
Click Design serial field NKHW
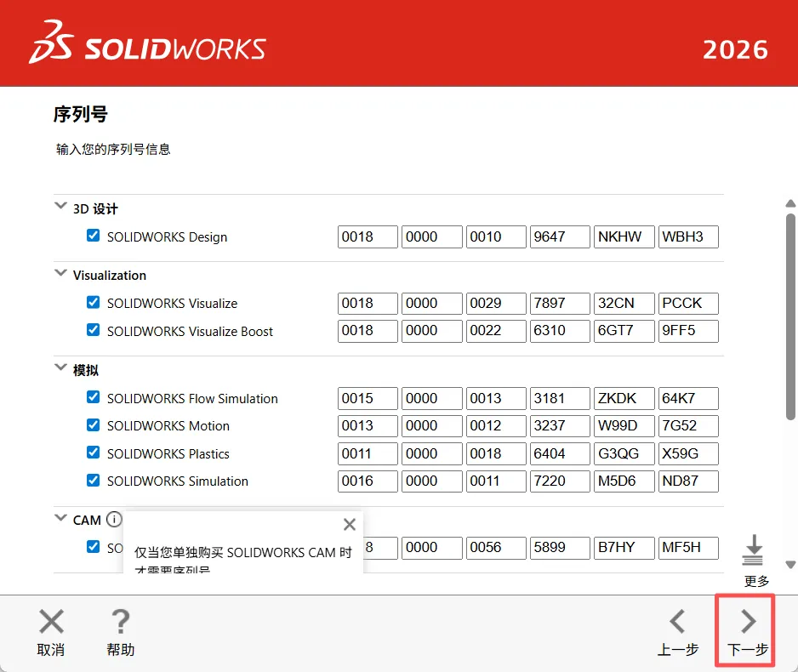pyautogui.click(x=624, y=237)
